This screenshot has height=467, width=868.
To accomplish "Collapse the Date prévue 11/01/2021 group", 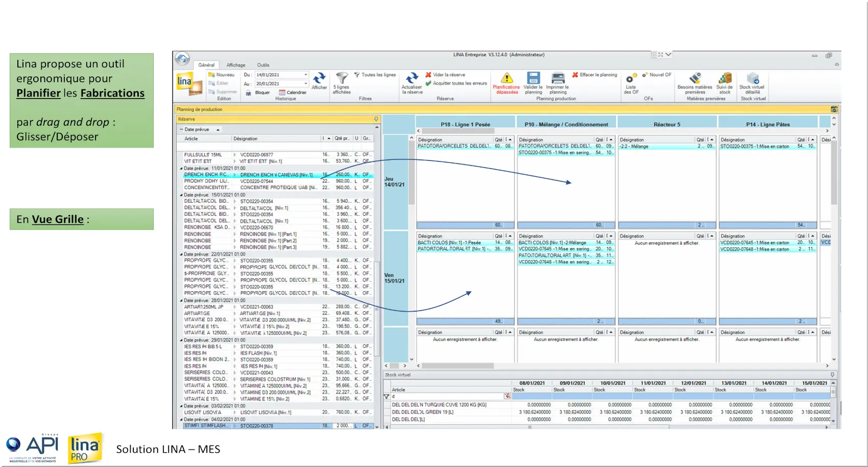I will coord(181,168).
